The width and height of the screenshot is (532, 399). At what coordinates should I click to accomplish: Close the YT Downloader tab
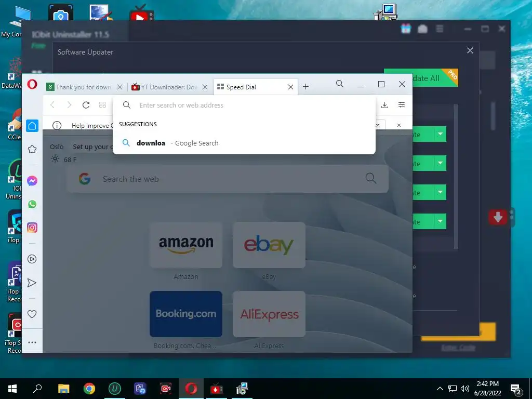click(205, 87)
